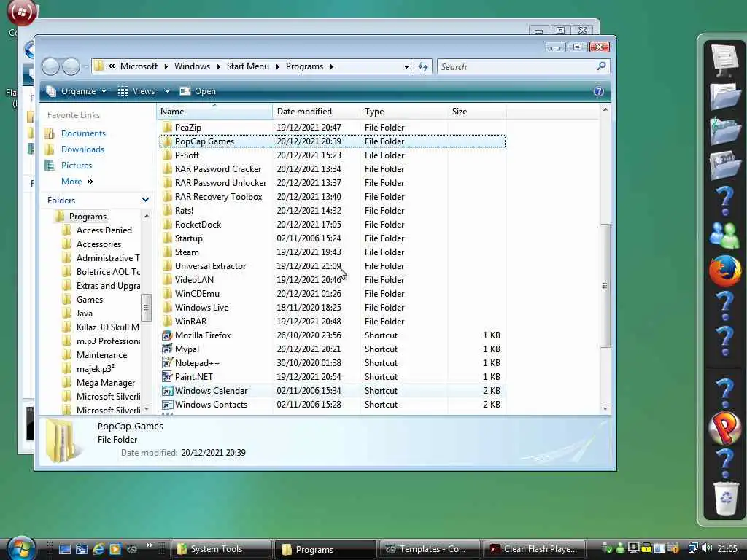Open the Organize menu
Screen dimensions: 747x560
pyautogui.click(x=77, y=91)
